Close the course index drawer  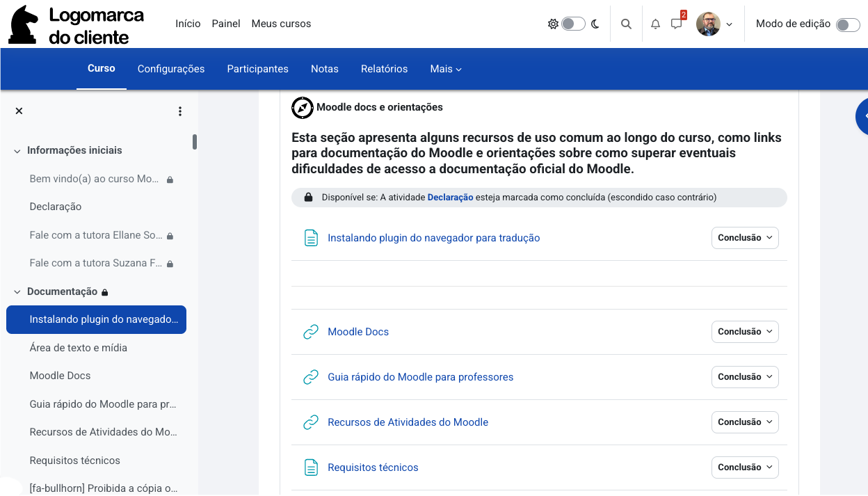[x=19, y=111]
